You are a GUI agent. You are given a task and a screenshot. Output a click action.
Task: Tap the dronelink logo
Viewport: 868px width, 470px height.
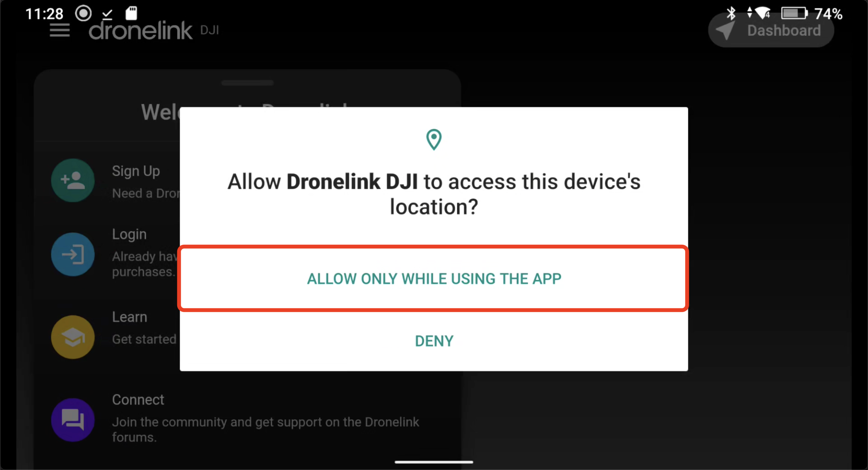pyautogui.click(x=140, y=31)
